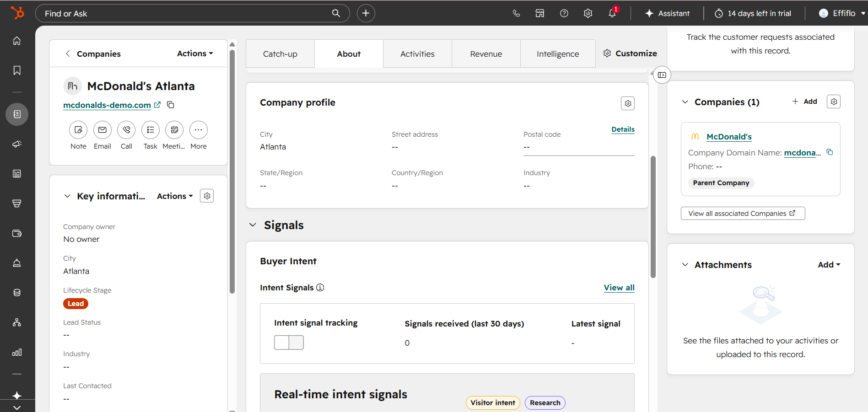Open Key information Actions dropdown
The image size is (868, 412).
[175, 196]
